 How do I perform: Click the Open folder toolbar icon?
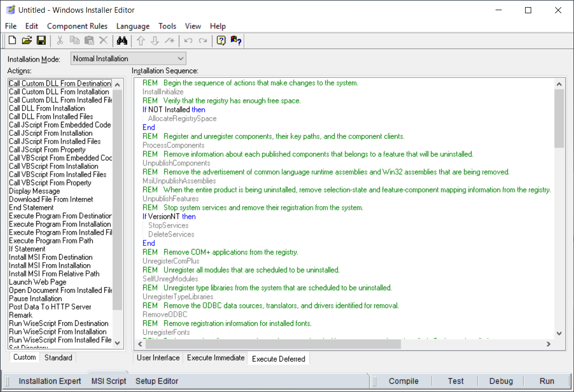click(26, 40)
